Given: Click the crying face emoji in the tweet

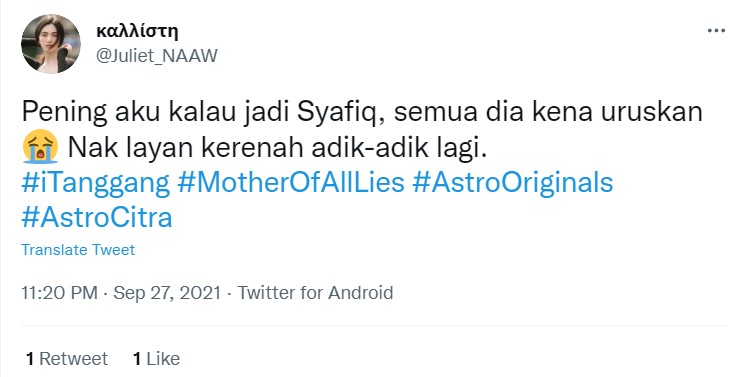Looking at the screenshot, I should (40, 147).
